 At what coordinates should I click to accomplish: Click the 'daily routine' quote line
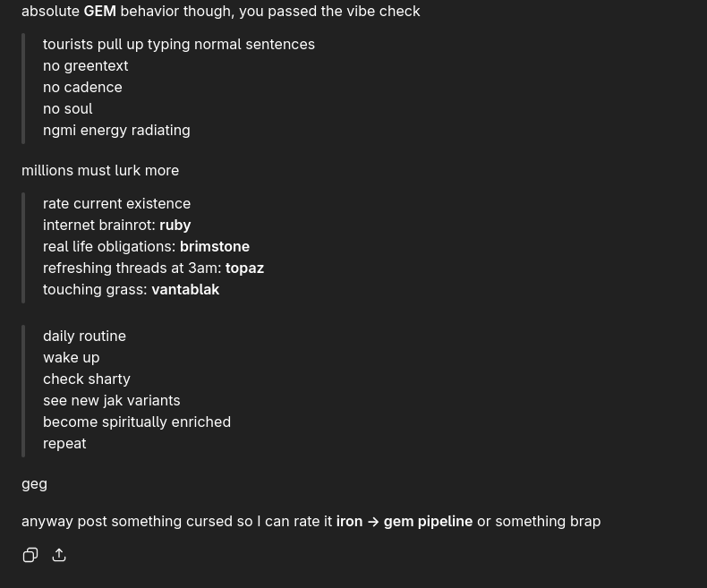[x=84, y=336]
